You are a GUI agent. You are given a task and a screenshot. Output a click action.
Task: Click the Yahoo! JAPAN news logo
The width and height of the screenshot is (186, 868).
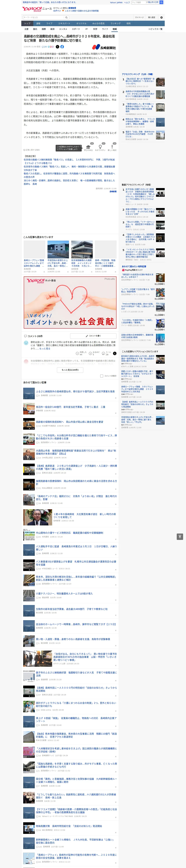37,9
